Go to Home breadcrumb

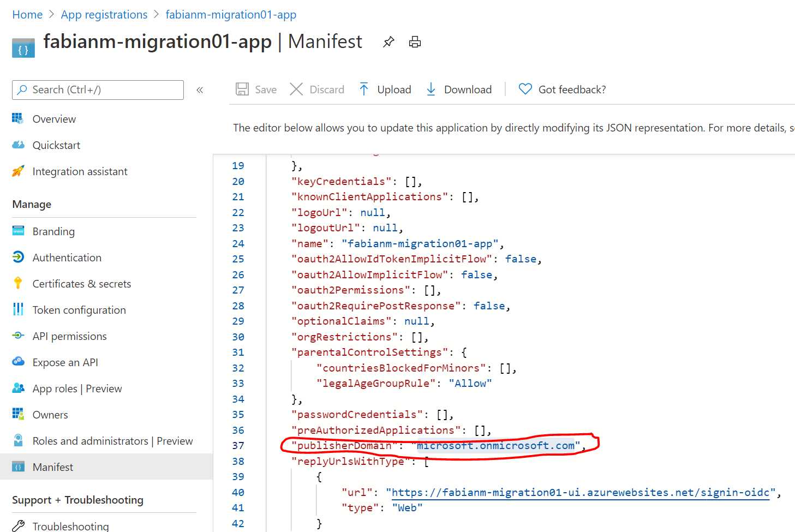click(27, 15)
